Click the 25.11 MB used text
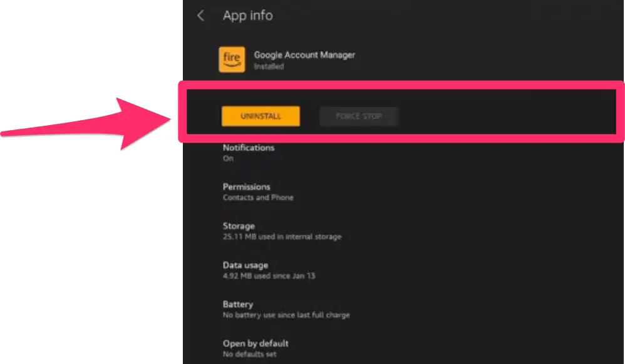The height and width of the screenshot is (364, 625). [282, 236]
